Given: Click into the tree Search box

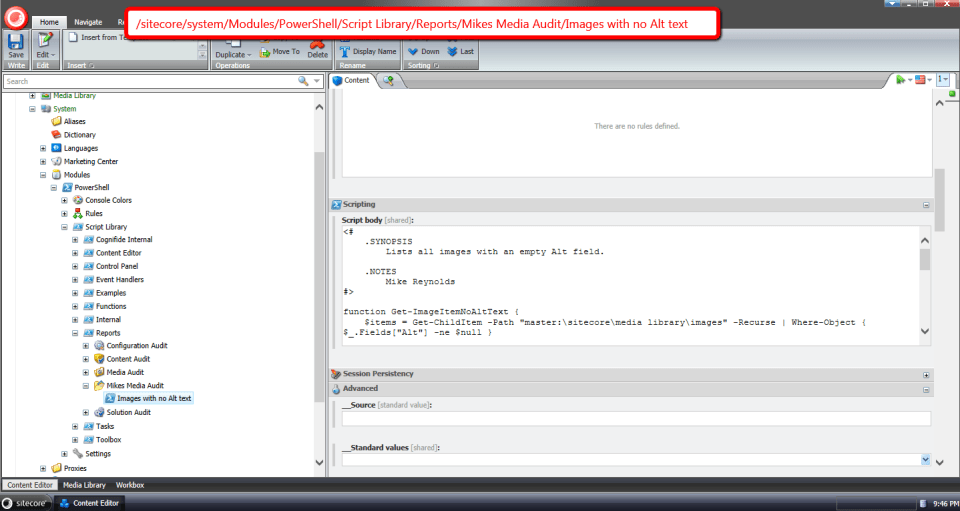Looking at the screenshot, I should click(x=149, y=81).
